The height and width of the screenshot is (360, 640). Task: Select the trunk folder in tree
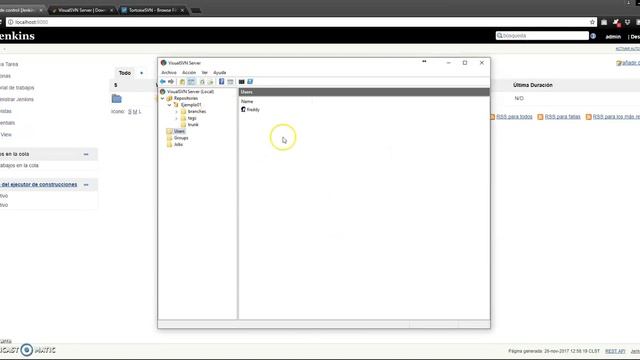coord(193,124)
